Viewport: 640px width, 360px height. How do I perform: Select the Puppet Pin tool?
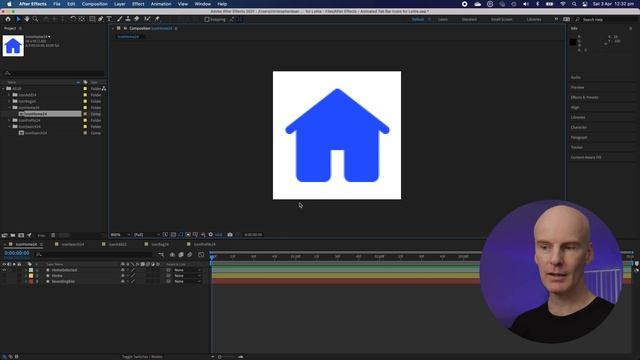pyautogui.click(x=157, y=19)
